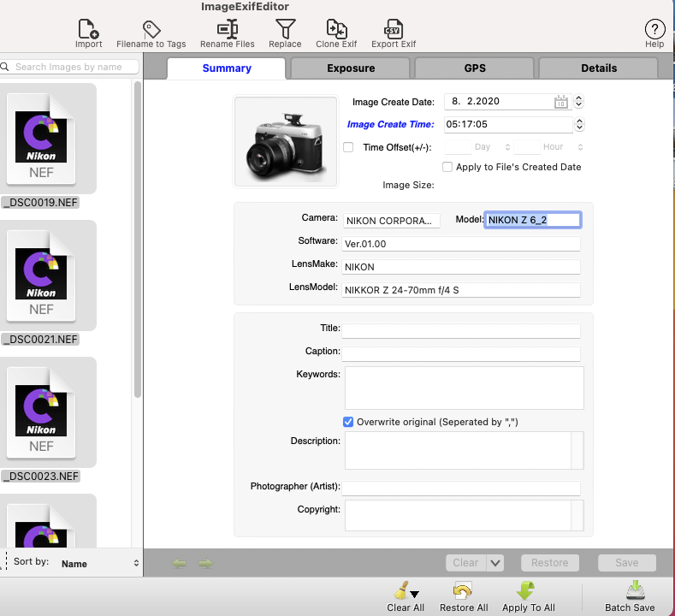The width and height of the screenshot is (675, 616).
Task: Check Apply to File's Created Date
Action: [x=447, y=167]
